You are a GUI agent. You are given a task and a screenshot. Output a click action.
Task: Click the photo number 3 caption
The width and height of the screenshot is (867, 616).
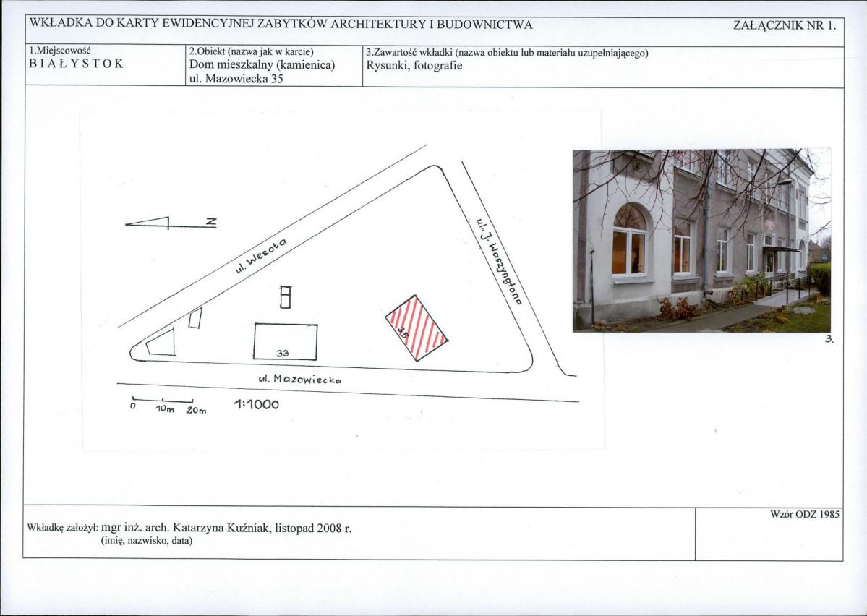point(829,338)
